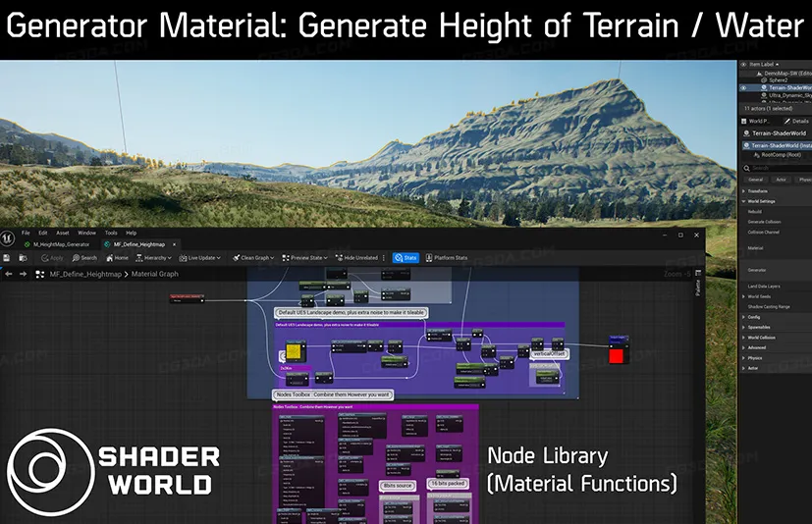
Task: Open the Asset menu
Action: coord(63,233)
